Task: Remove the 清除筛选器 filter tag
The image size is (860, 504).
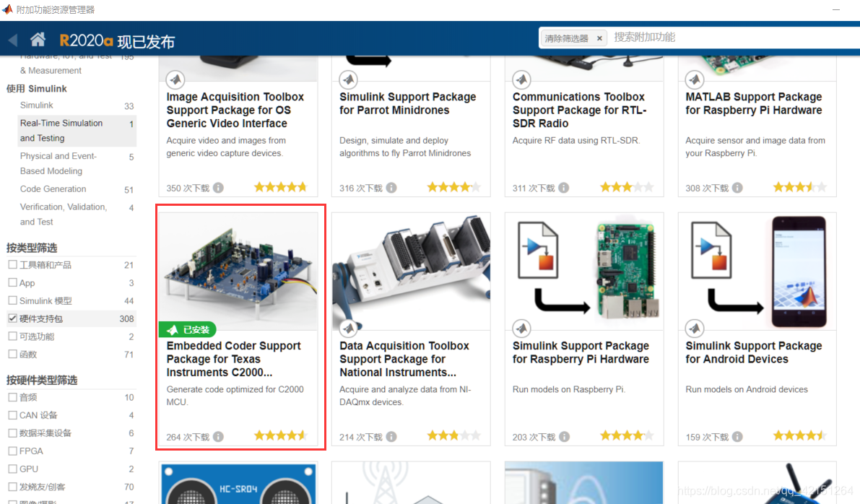Action: (x=599, y=38)
